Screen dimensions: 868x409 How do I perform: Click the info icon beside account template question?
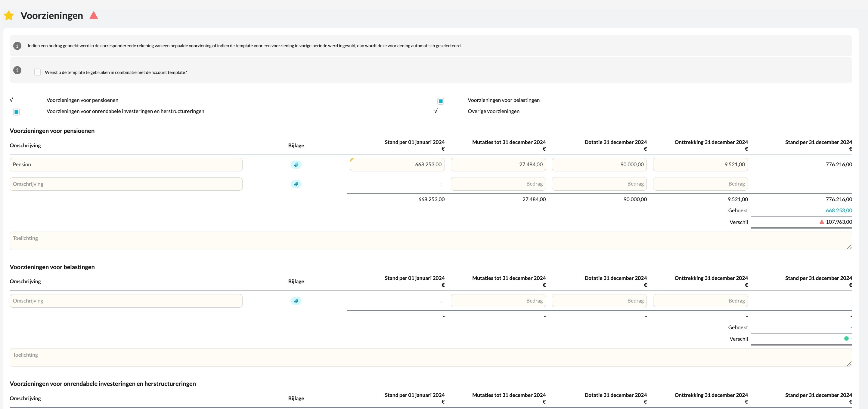pyautogui.click(x=17, y=70)
